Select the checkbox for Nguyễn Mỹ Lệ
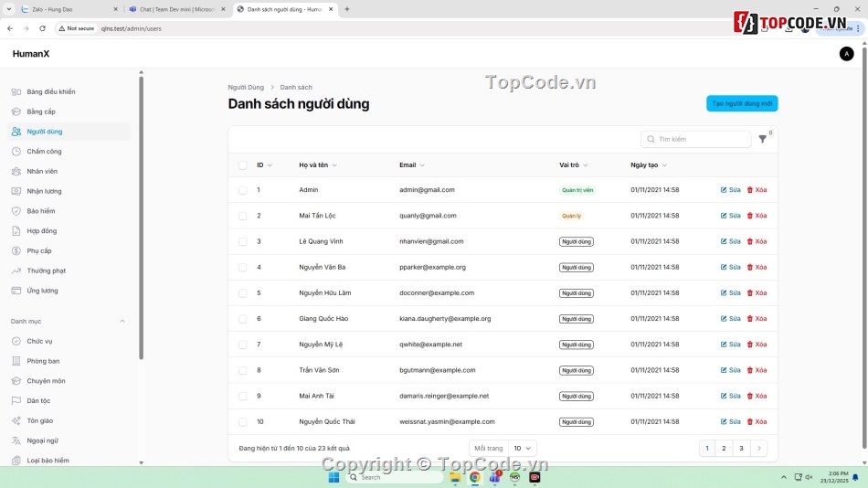Image resolution: width=868 pixels, height=488 pixels. [242, 345]
